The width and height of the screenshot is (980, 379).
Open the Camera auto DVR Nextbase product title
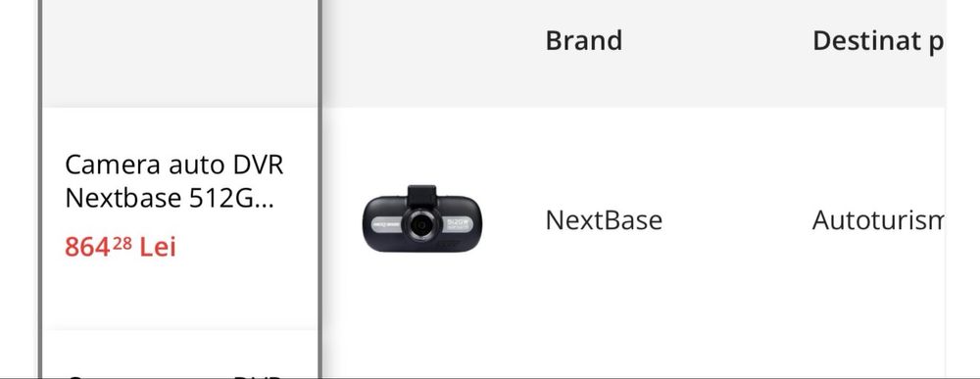coord(173,182)
